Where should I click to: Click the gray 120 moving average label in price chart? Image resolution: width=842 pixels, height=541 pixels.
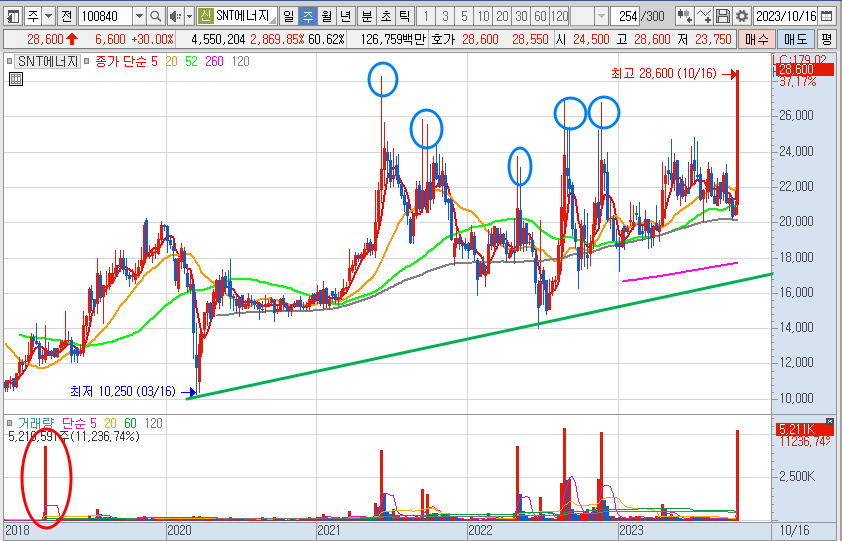pos(241,61)
